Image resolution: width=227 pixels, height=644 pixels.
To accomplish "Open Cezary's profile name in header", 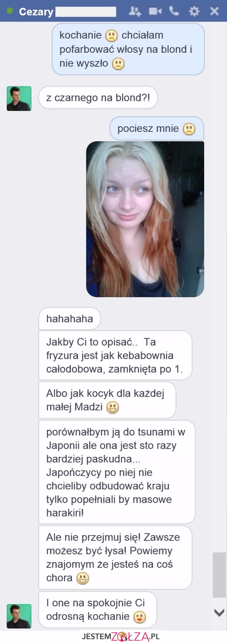I will [x=36, y=12].
